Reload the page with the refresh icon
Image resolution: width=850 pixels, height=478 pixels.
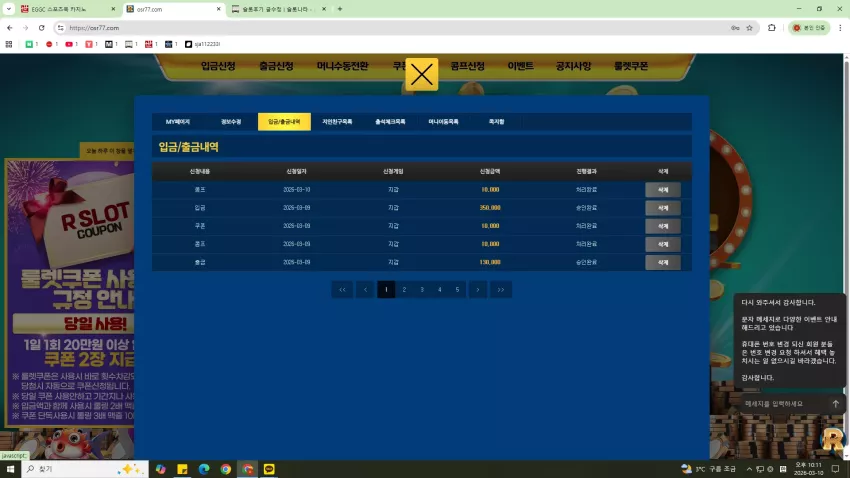(41, 28)
